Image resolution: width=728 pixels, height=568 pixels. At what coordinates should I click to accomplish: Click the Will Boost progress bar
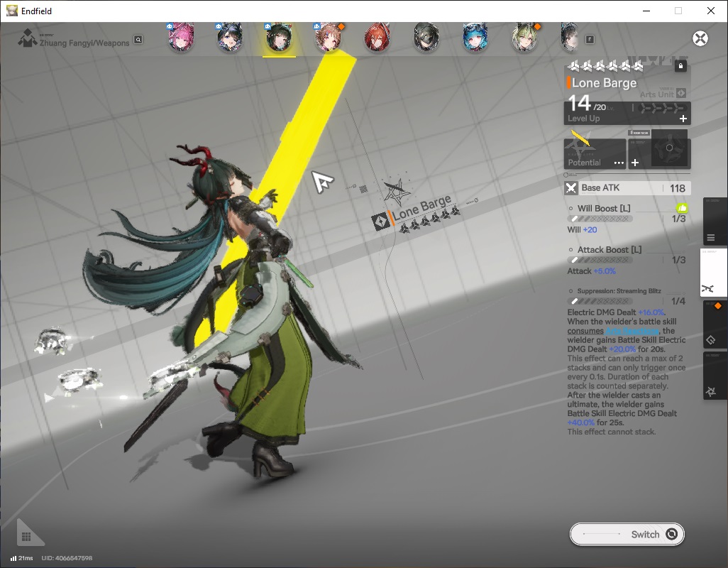[600, 219]
